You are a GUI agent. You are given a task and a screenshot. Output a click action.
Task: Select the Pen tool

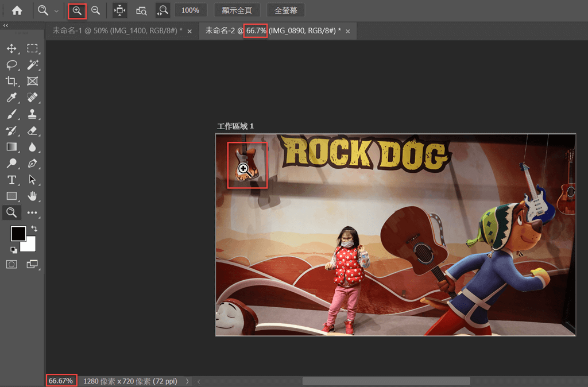pos(32,163)
